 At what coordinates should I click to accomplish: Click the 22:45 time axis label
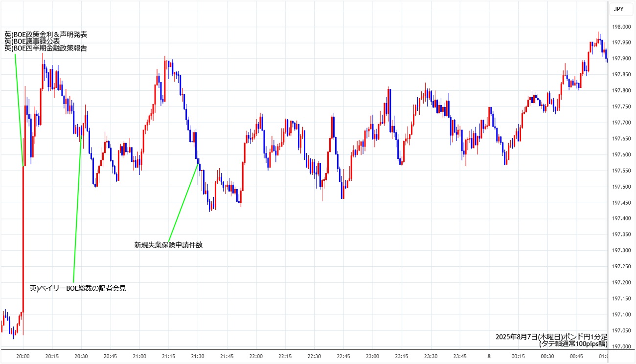(343, 356)
